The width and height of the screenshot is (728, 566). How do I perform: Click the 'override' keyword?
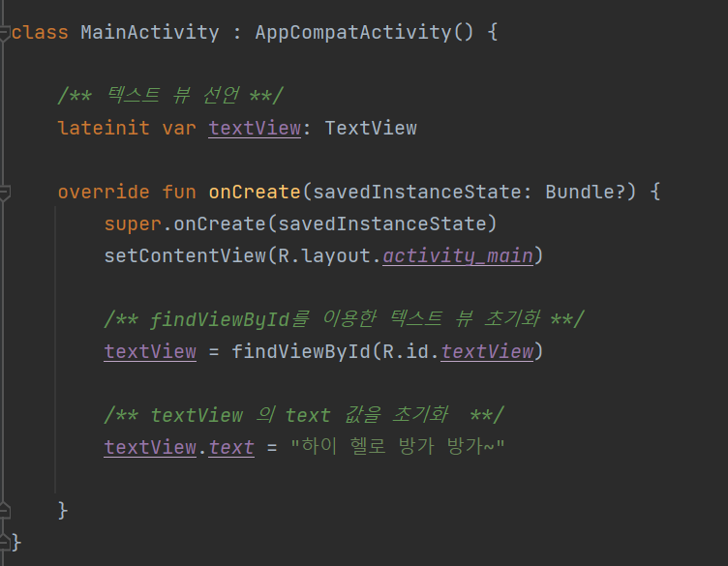[104, 193]
